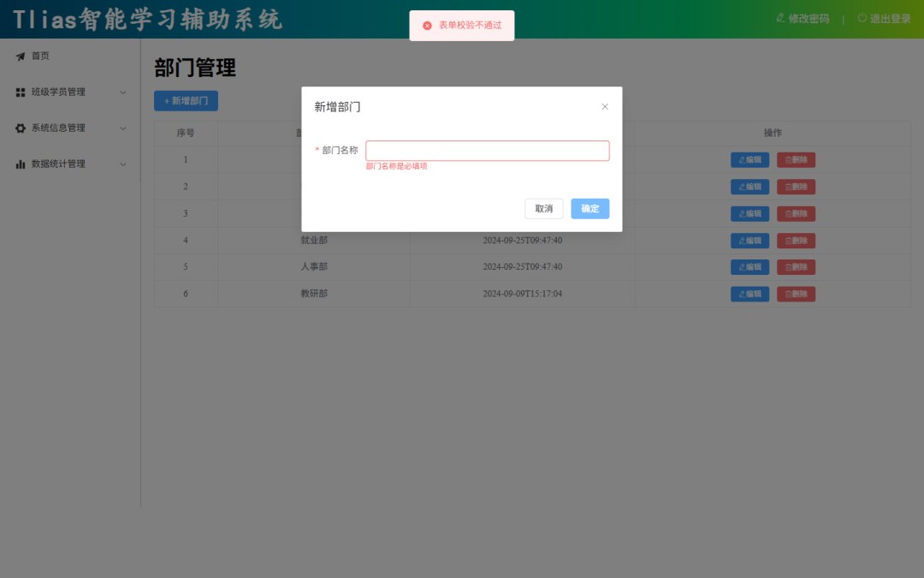Click 退出登录 in the header
This screenshot has width=924, height=578.
[885, 19]
